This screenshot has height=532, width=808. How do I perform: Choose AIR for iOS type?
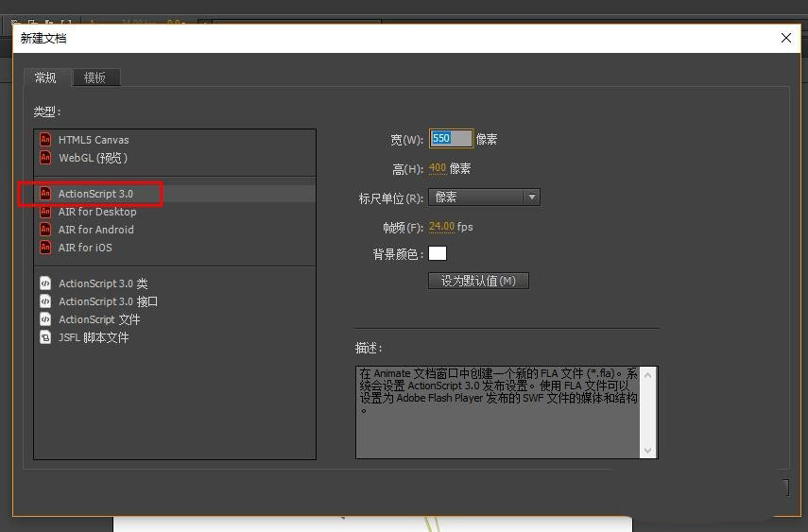175,248
